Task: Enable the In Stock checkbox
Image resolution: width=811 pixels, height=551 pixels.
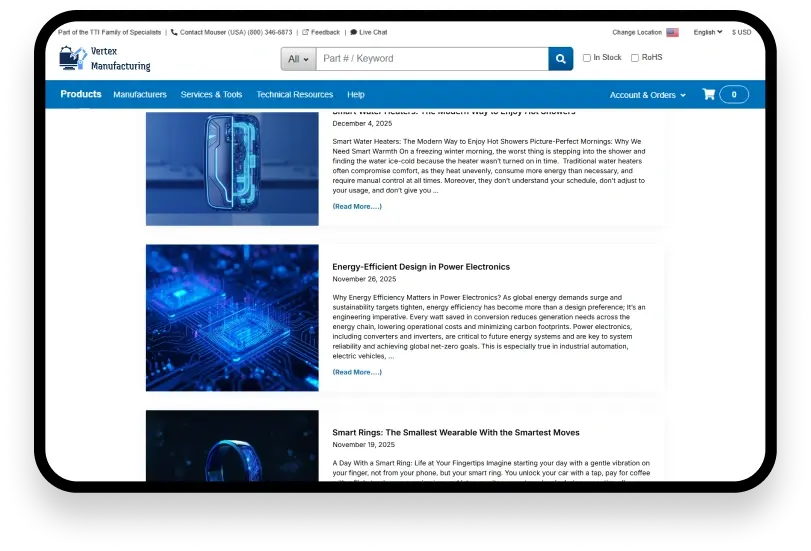Action: tap(587, 58)
